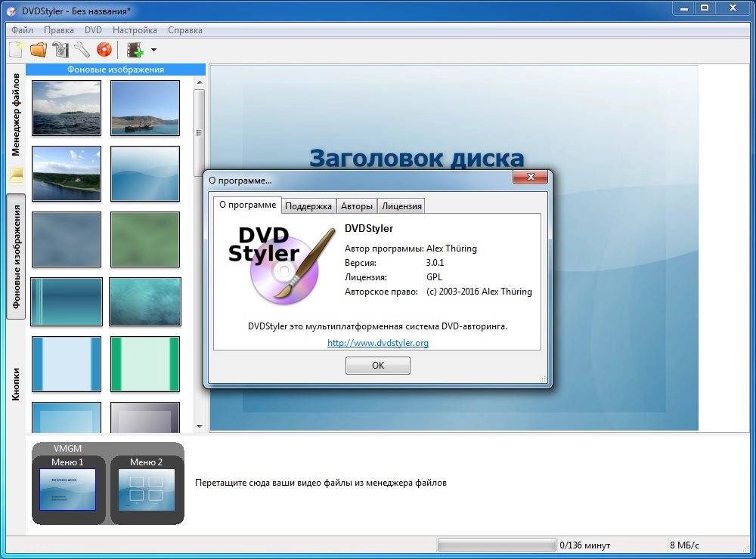
Task: Open the http://www.dvdstyler.org link
Action: click(x=378, y=343)
